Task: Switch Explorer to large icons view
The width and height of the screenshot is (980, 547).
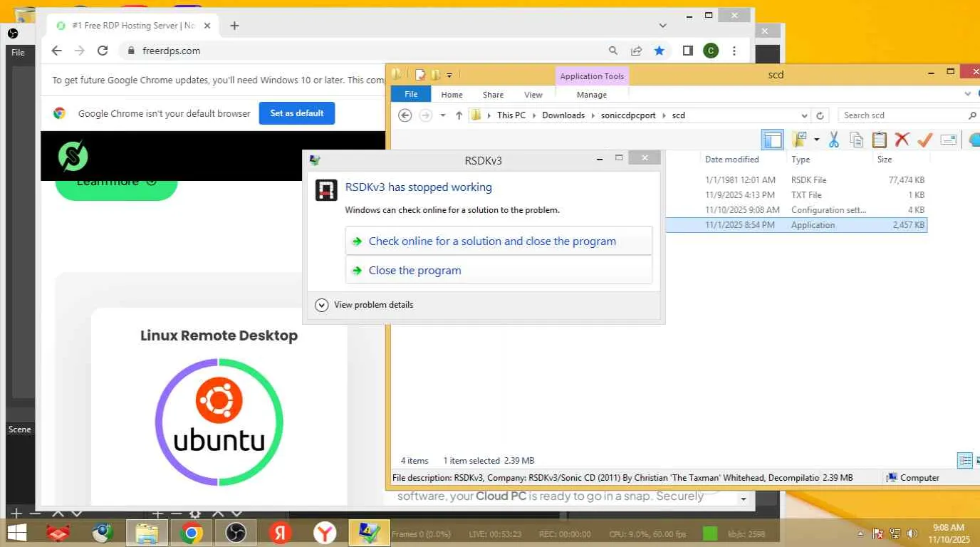Action: click(x=977, y=461)
